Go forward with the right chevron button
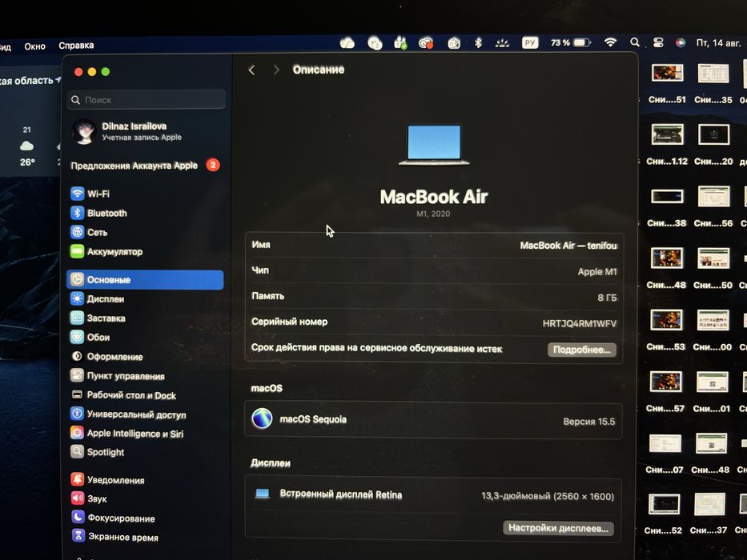The height and width of the screenshot is (560, 747). (x=276, y=70)
